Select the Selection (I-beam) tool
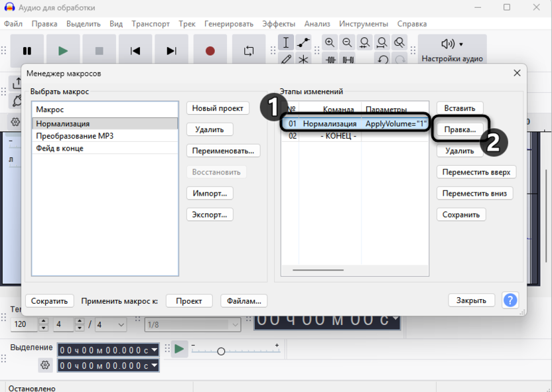This screenshot has width=552, height=392. click(x=286, y=42)
